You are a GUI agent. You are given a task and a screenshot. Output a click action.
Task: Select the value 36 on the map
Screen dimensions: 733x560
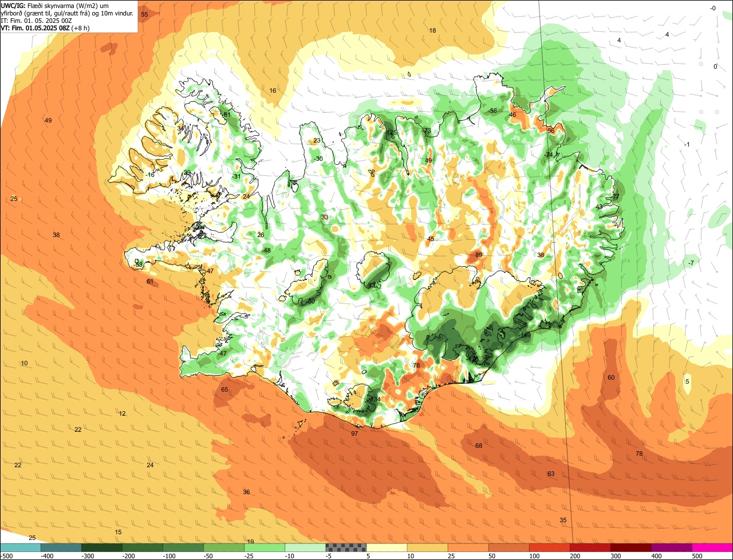pyautogui.click(x=246, y=492)
